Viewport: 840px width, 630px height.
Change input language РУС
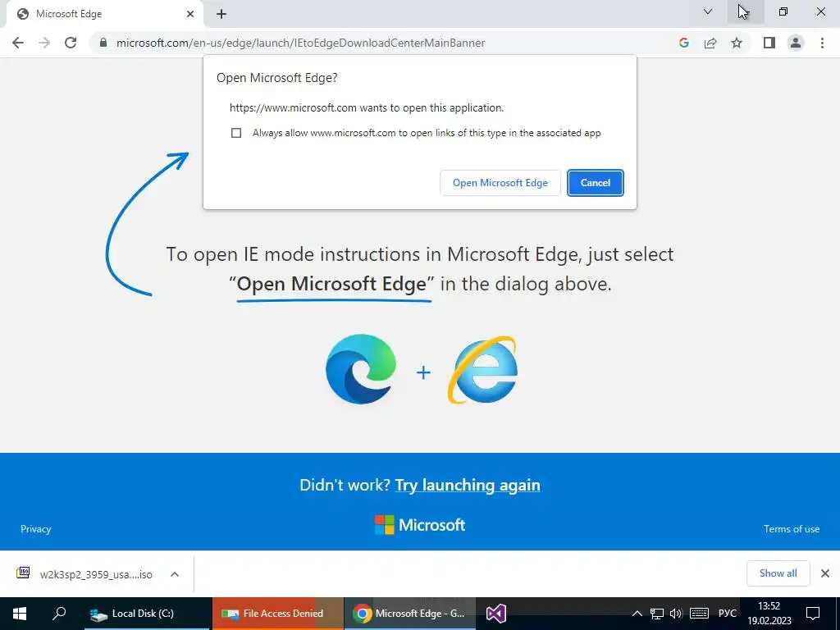(x=727, y=614)
